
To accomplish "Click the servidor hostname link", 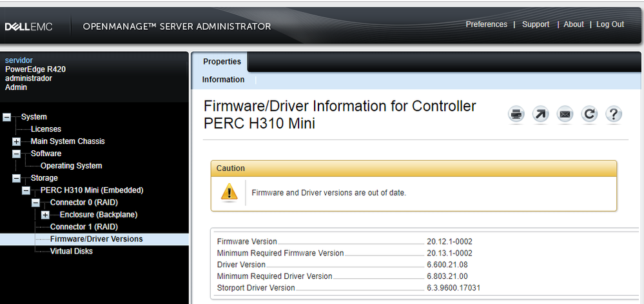I will tap(19, 61).
